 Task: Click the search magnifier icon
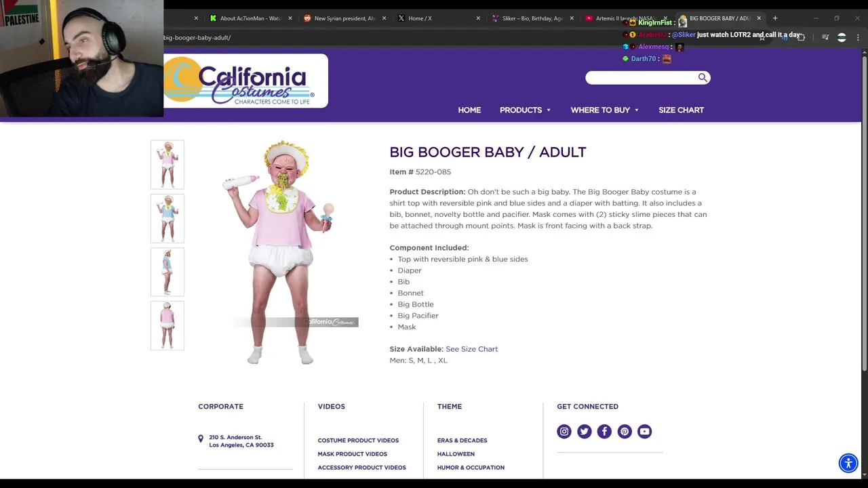coord(703,77)
